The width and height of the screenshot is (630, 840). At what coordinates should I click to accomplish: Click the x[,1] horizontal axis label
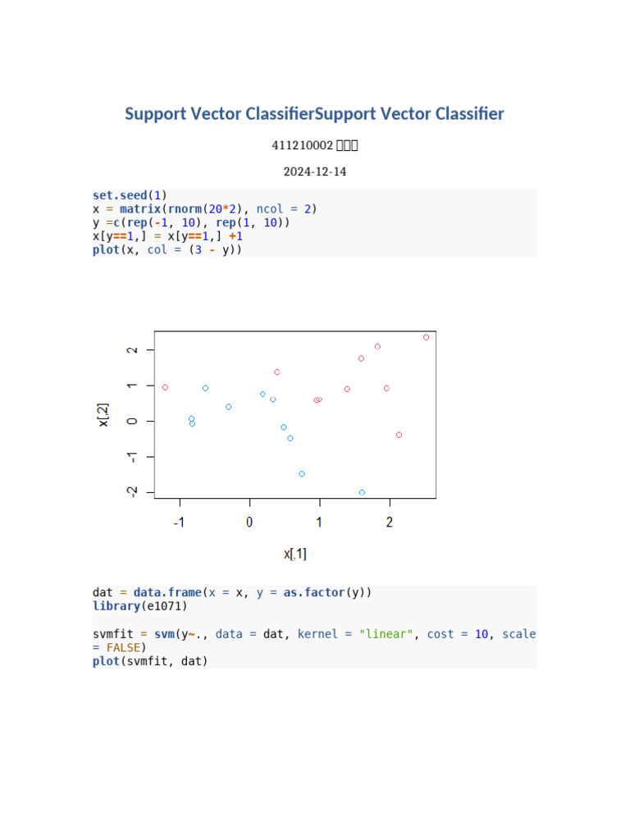coord(295,554)
